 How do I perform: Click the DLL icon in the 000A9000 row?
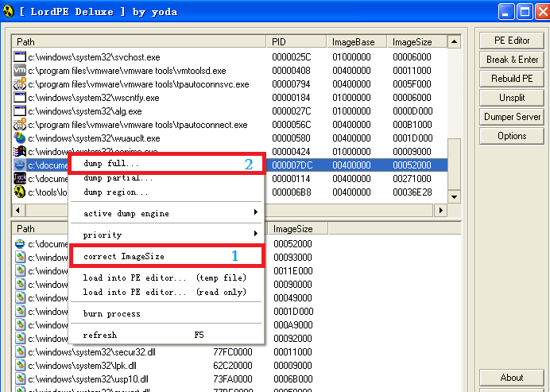pyautogui.click(x=21, y=324)
